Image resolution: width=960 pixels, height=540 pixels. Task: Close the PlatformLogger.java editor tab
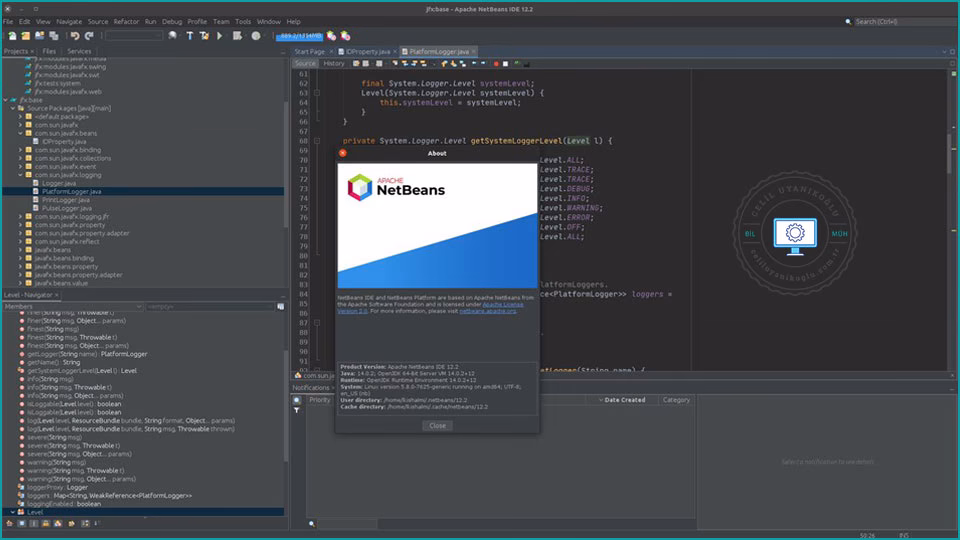coord(474,51)
